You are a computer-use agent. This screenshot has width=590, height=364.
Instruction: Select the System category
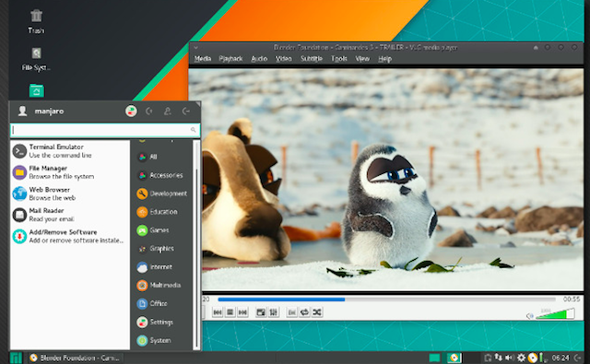[162, 340]
